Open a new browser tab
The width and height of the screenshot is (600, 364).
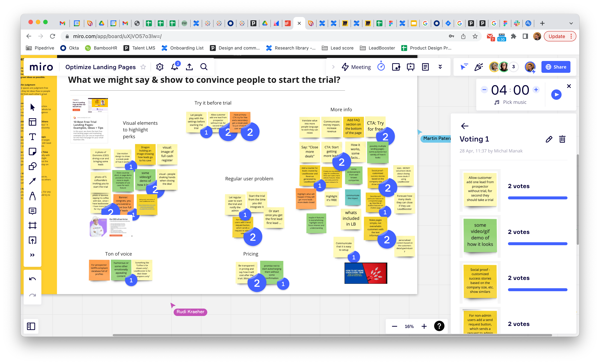pos(542,23)
